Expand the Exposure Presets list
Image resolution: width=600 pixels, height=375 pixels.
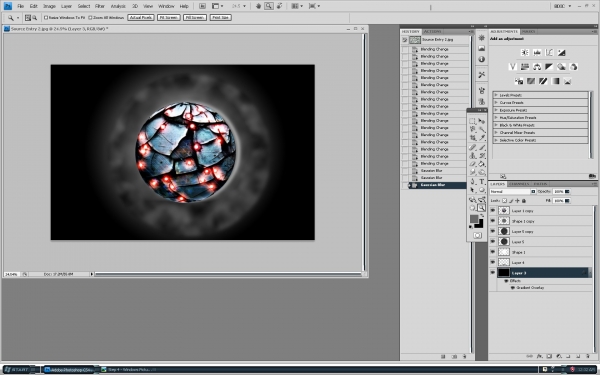point(496,110)
